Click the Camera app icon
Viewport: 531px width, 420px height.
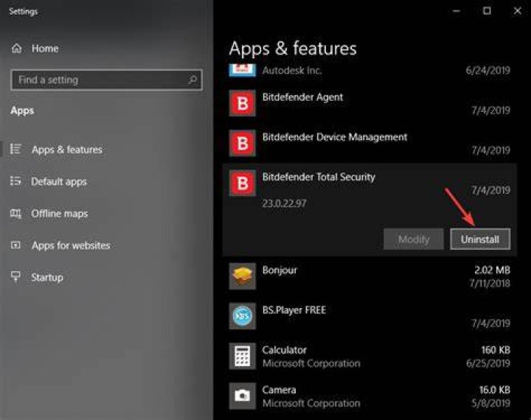click(242, 396)
